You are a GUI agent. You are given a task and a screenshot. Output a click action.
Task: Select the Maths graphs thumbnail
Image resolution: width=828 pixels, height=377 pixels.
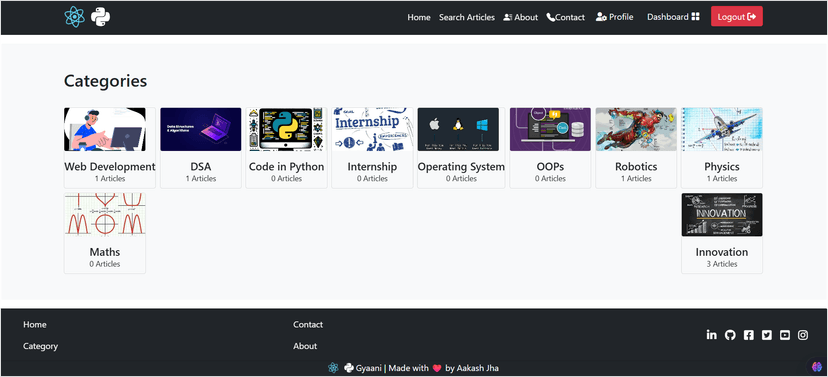pos(105,214)
